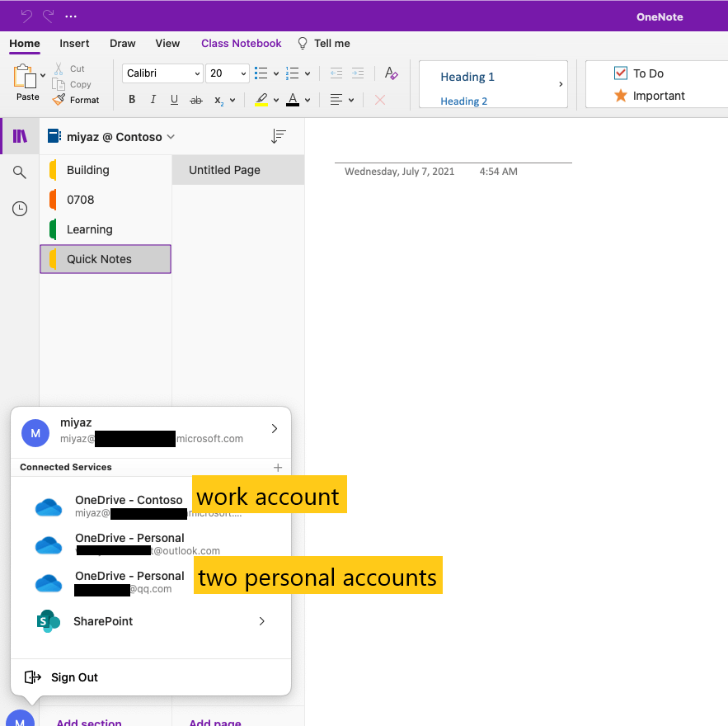Screen dimensions: 728x726
Task: Open the highlight color options arrow
Action: [x=276, y=100]
